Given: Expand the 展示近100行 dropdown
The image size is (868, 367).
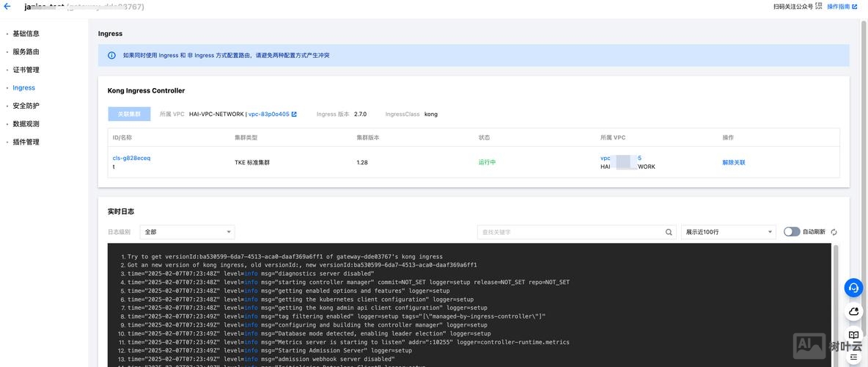Looking at the screenshot, I should click(729, 232).
